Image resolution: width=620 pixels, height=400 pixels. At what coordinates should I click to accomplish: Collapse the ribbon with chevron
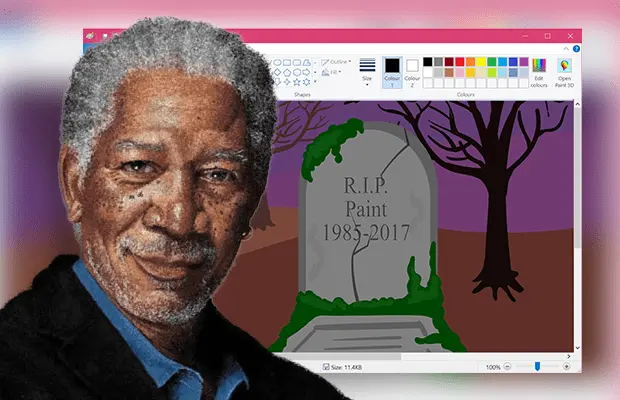[x=566, y=49]
